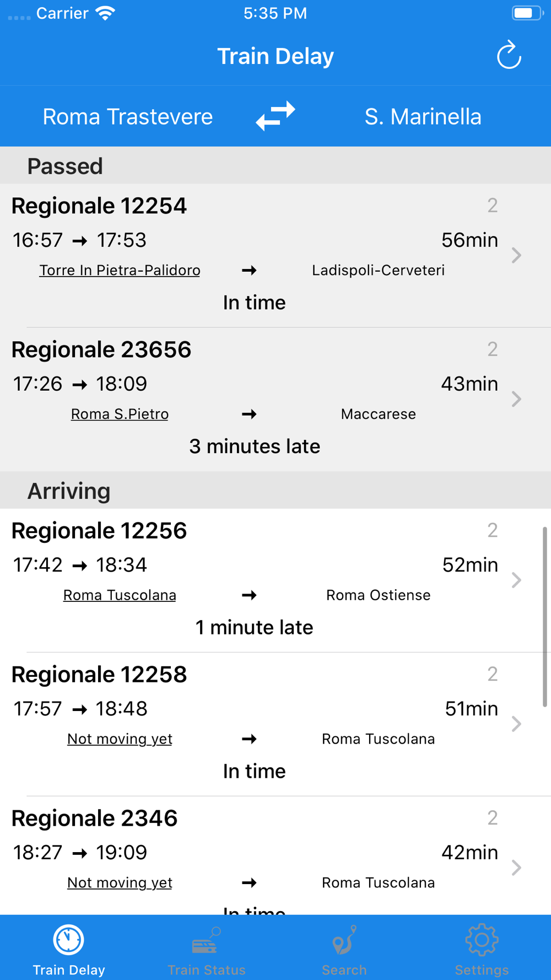551x980 pixels.
Task: Open Torre In Pietra-Palidoro station link
Action: pyautogui.click(x=120, y=270)
